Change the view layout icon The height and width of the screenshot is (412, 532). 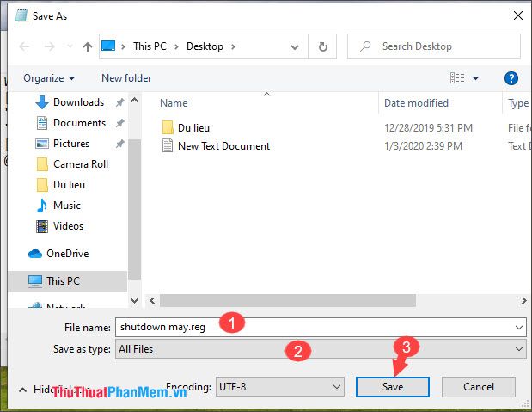457,78
